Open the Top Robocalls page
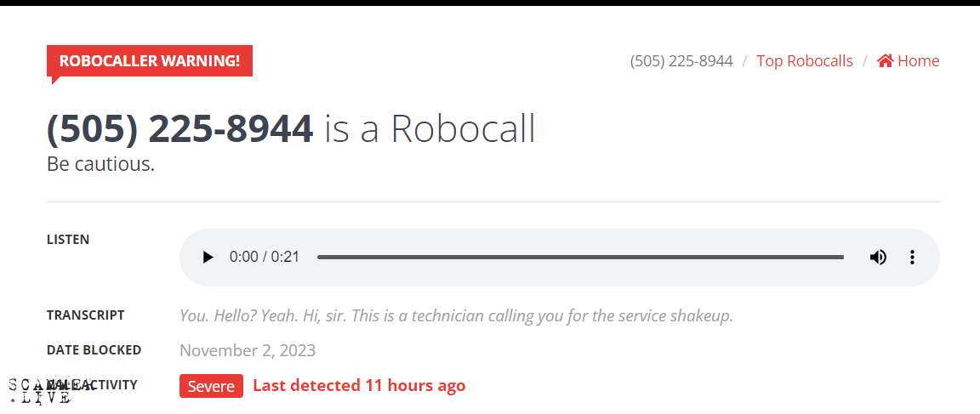This screenshot has width=980, height=414. click(805, 60)
